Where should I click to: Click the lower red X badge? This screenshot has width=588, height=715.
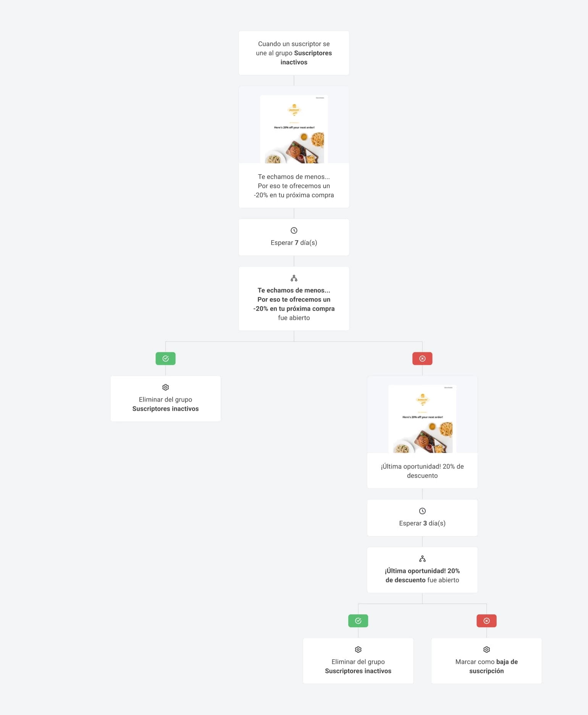pos(486,621)
